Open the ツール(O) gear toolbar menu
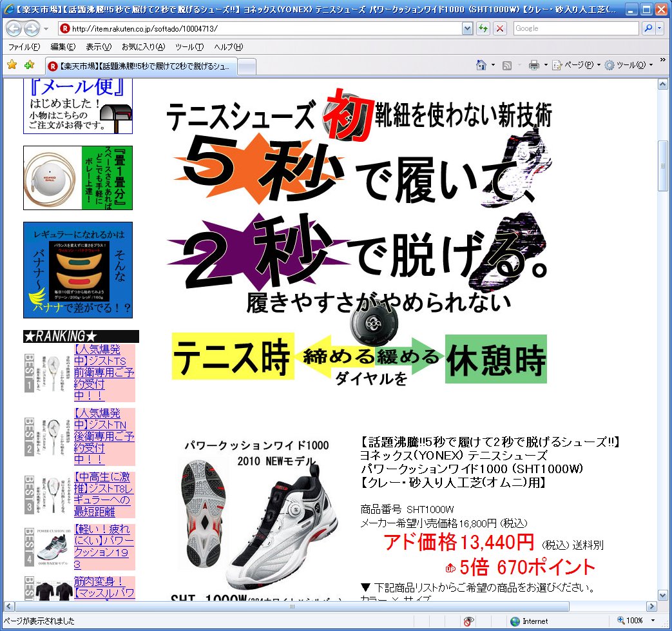672x631 pixels. 629,65
